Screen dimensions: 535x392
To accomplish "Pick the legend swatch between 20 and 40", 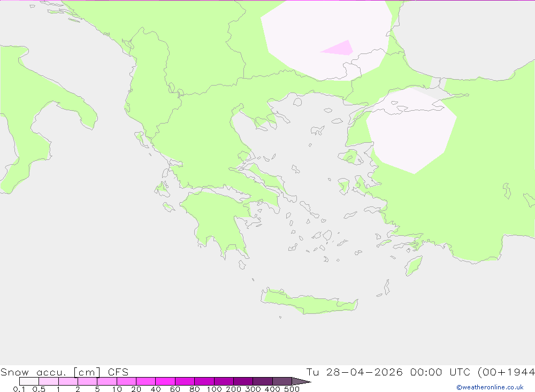I will [x=146, y=381].
